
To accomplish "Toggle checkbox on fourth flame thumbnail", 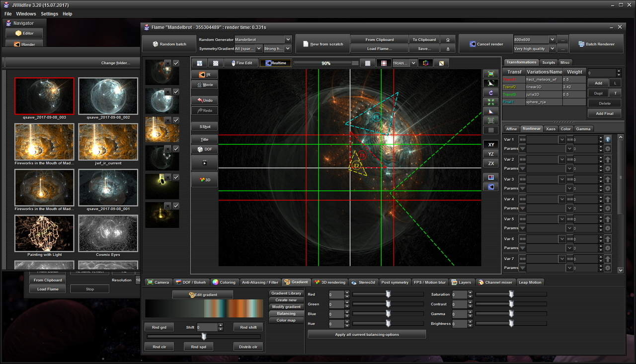I will point(176,148).
